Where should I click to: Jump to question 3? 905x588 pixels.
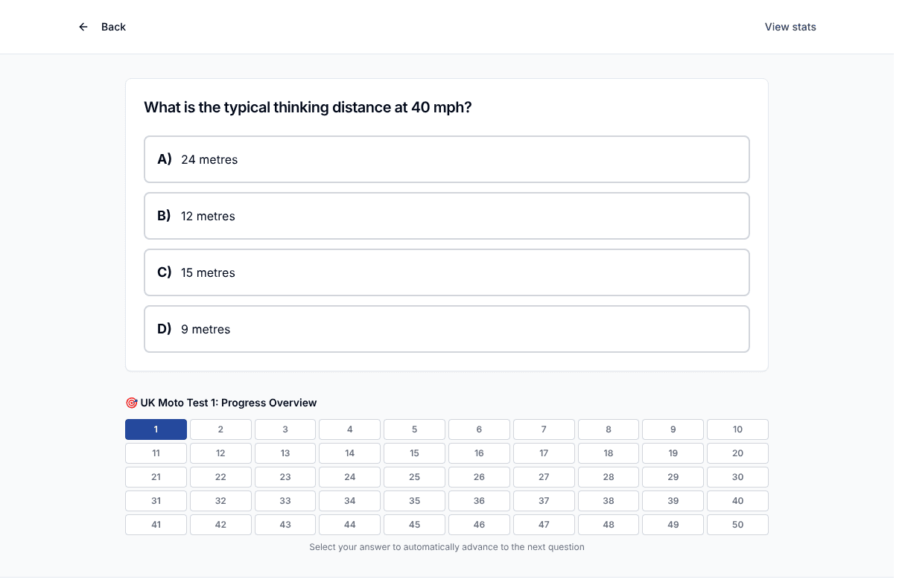point(285,429)
